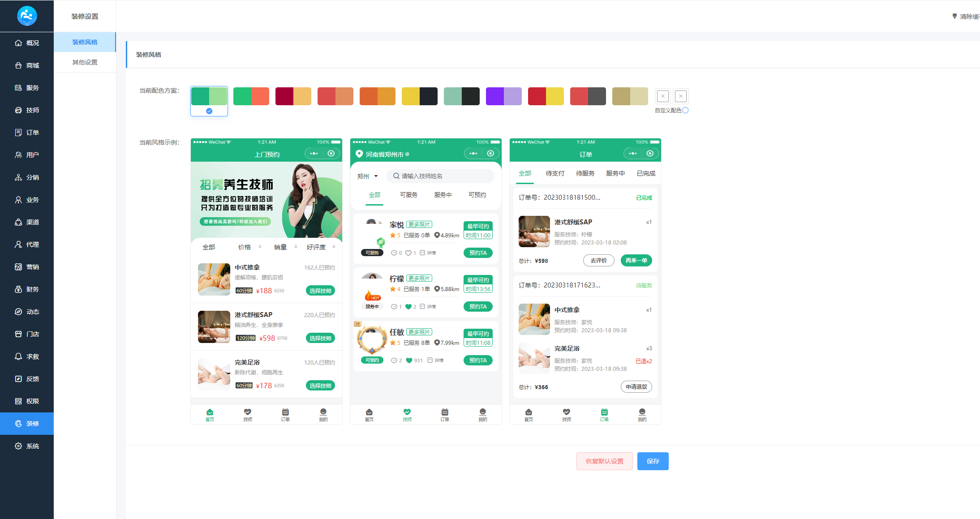Click 恢复默认设置 to restore defaults
The image size is (980, 519).
pos(604,461)
